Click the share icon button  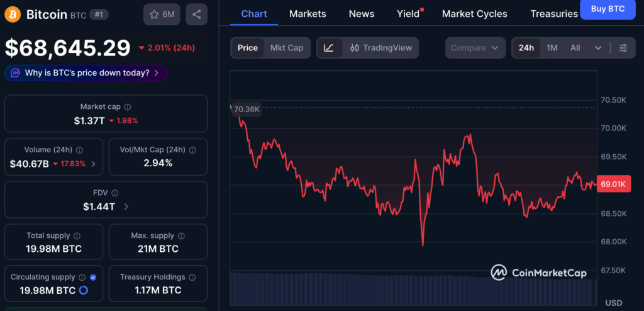click(196, 14)
